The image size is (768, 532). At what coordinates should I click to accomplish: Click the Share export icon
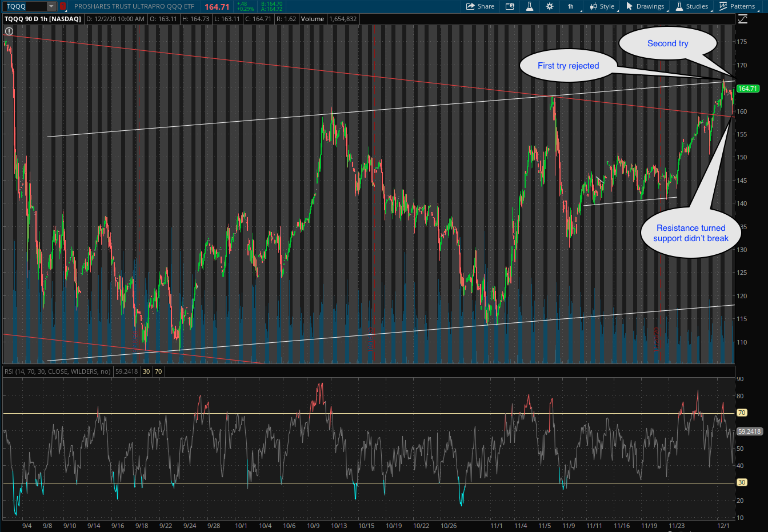471,6
